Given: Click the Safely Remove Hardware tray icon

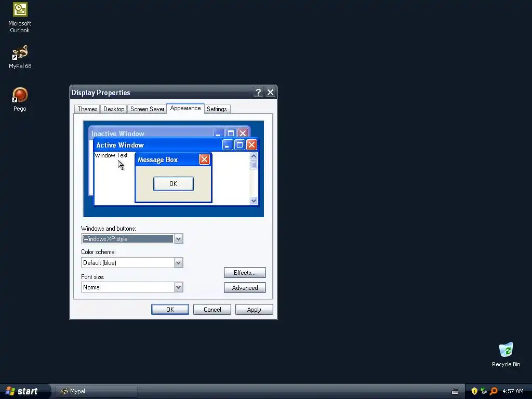Looking at the screenshot, I should click(x=484, y=391).
